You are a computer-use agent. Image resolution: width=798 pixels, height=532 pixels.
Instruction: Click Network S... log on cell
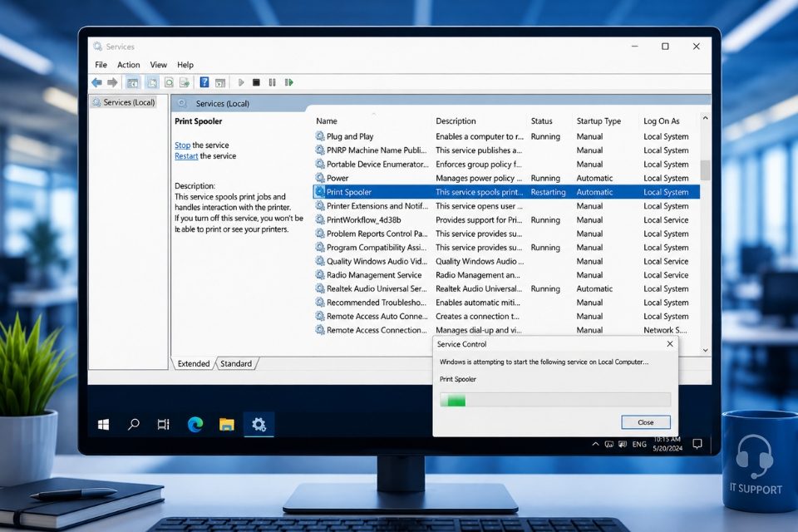coord(665,330)
